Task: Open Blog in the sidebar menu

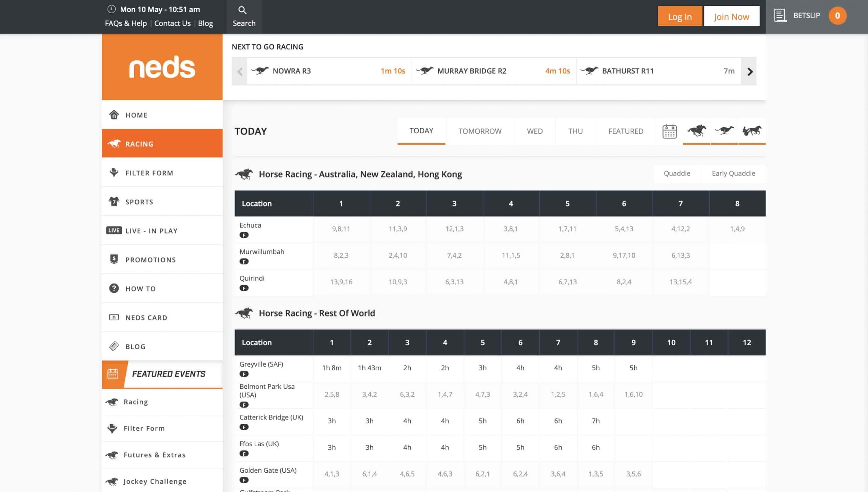Action: [x=162, y=346]
